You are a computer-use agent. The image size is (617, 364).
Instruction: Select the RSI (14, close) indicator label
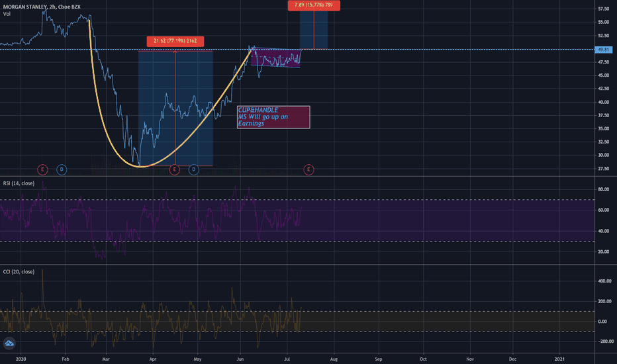pos(19,183)
